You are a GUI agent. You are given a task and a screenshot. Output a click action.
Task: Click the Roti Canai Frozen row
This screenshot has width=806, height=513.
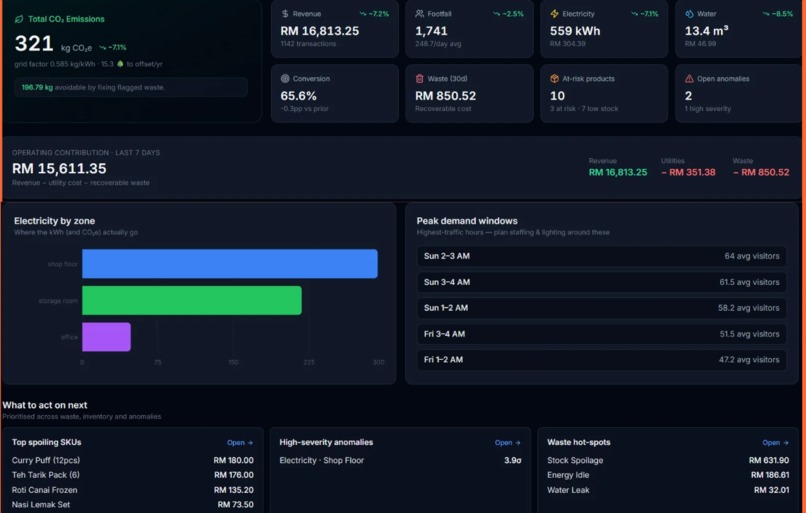click(133, 490)
